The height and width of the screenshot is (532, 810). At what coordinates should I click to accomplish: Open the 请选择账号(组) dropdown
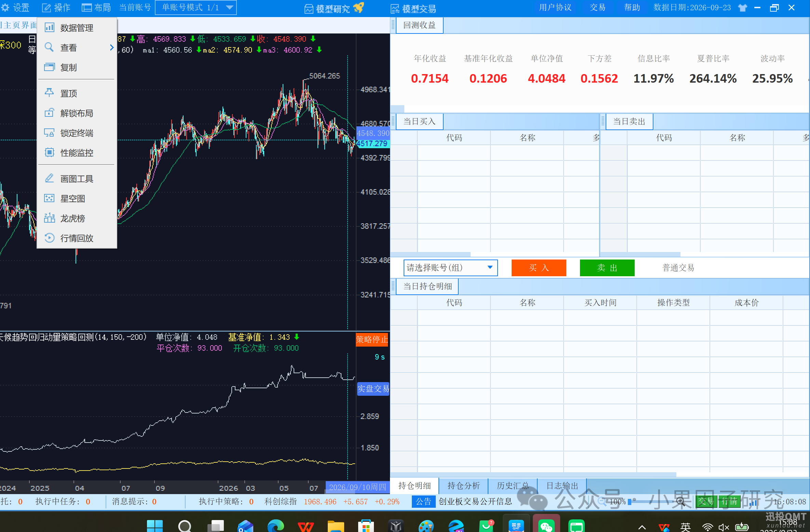coord(450,268)
